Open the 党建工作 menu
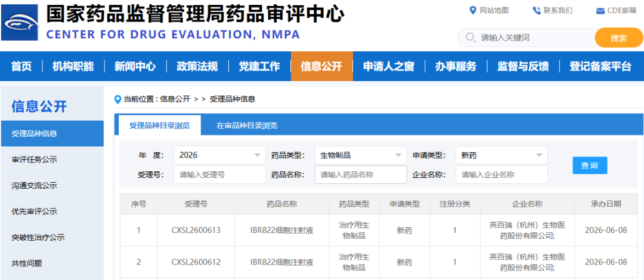 pos(259,66)
